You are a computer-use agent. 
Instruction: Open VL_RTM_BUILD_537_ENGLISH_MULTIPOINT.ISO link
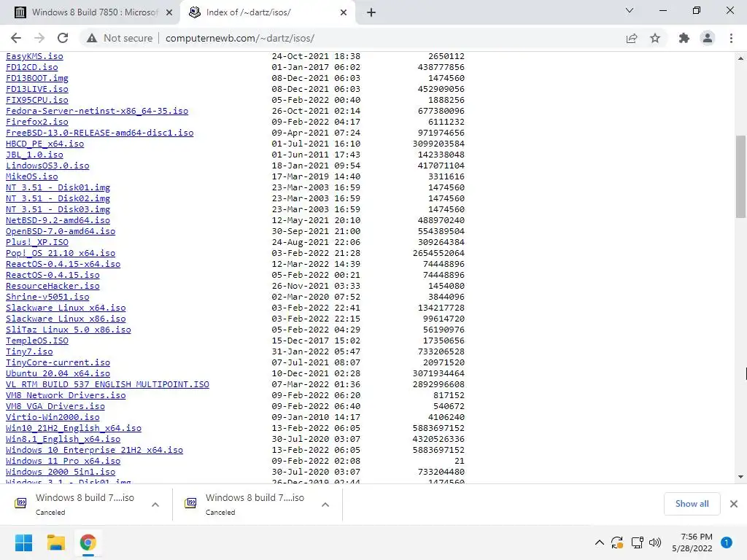pyautogui.click(x=108, y=385)
